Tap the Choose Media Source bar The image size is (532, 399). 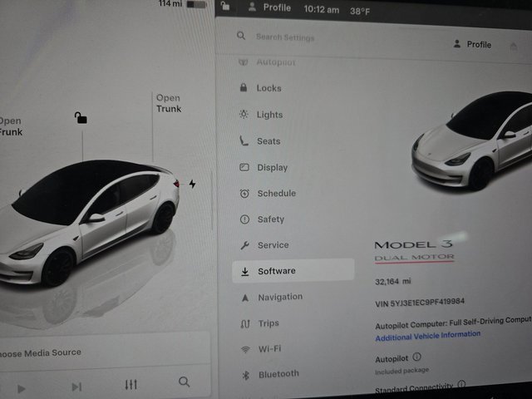104,352
